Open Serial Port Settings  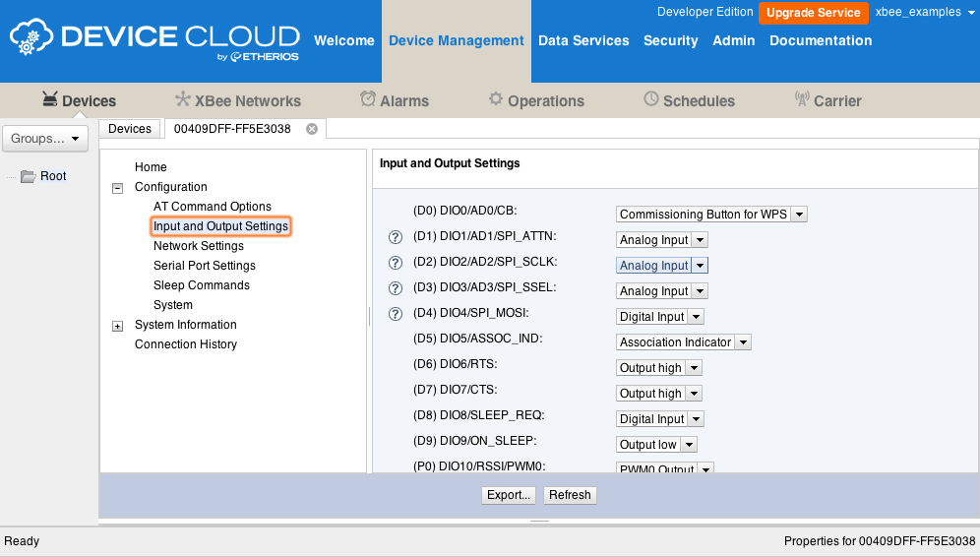pyautogui.click(x=205, y=266)
